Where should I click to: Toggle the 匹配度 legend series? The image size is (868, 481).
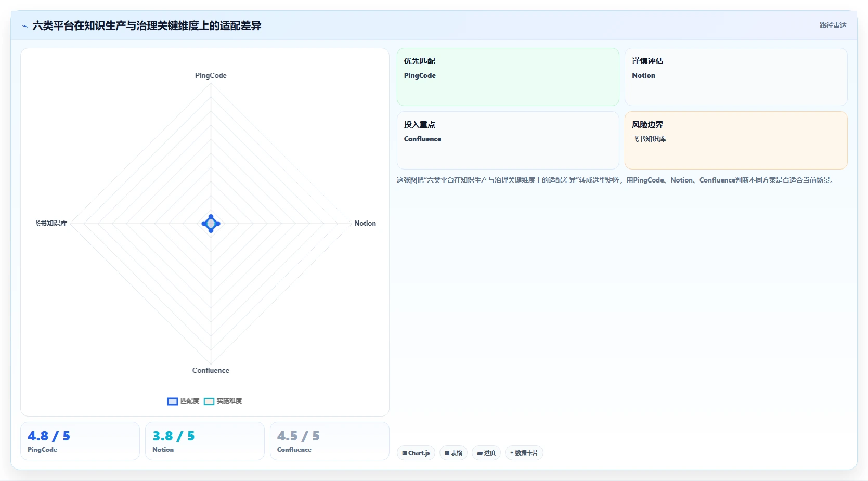[183, 401]
